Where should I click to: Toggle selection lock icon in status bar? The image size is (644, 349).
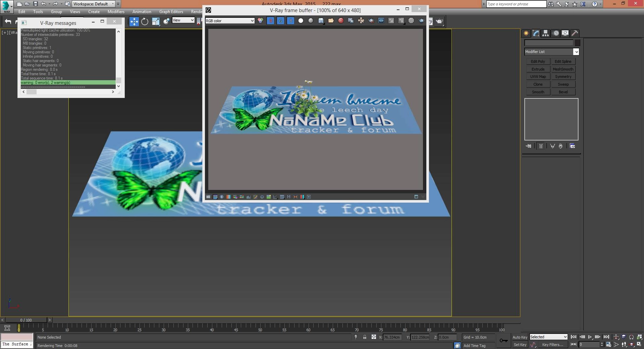[x=365, y=337]
